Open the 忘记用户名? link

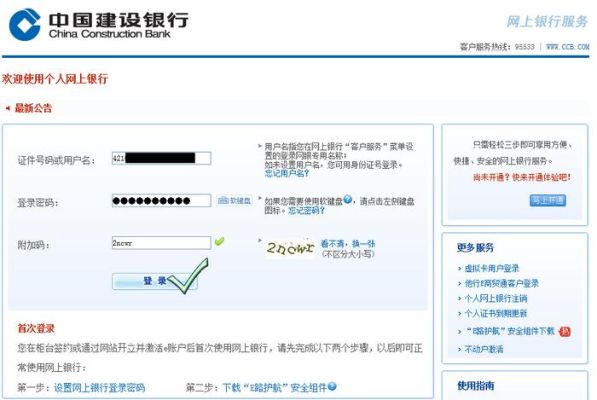click(287, 174)
